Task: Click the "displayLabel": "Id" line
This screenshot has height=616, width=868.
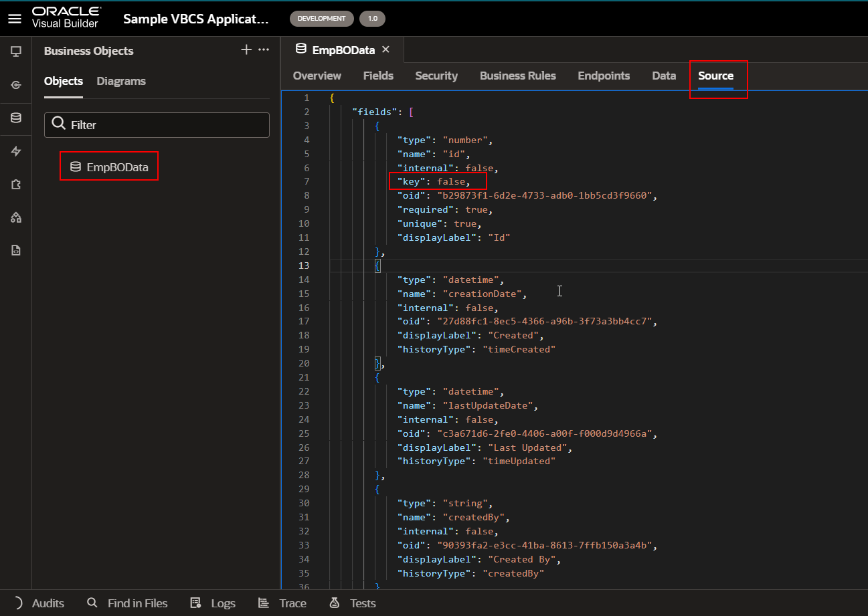Action: pos(454,237)
